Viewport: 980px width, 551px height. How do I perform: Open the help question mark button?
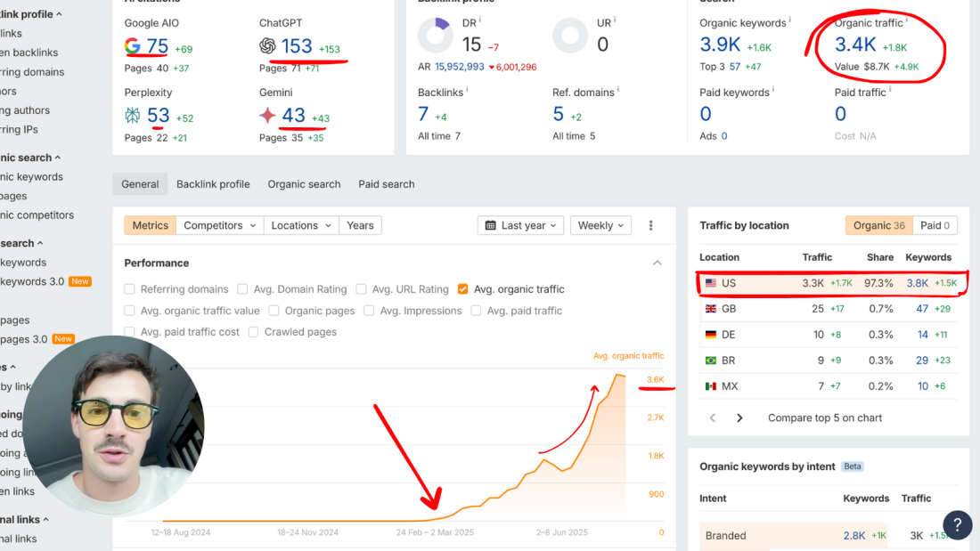[x=958, y=525]
